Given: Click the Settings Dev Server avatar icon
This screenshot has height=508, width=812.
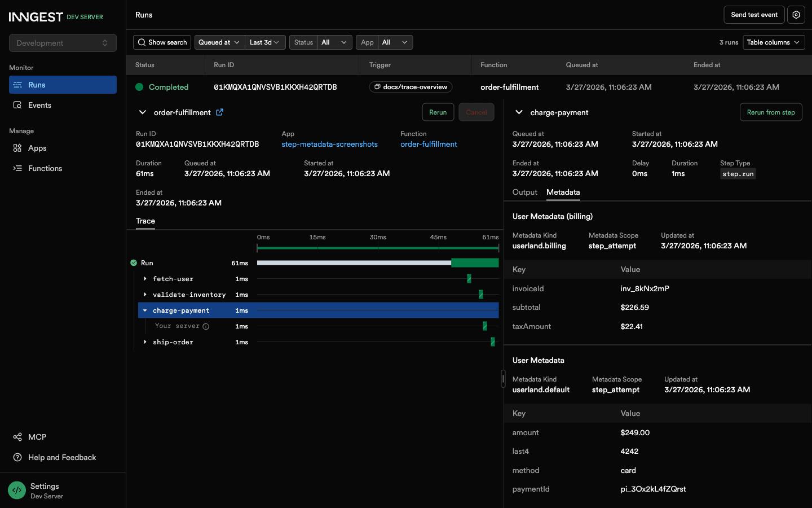Looking at the screenshot, I should point(17,491).
